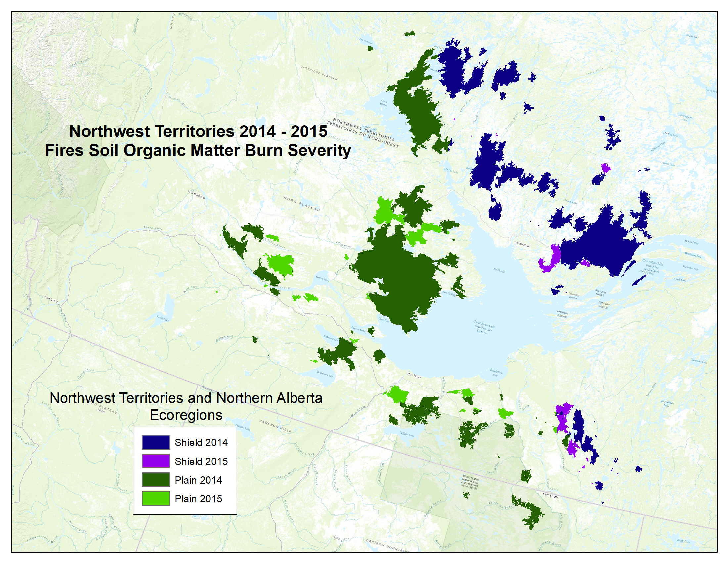Click the Northwest Territories 2014 - 2015 title
Viewport: 728px width, 563px height.
[198, 131]
